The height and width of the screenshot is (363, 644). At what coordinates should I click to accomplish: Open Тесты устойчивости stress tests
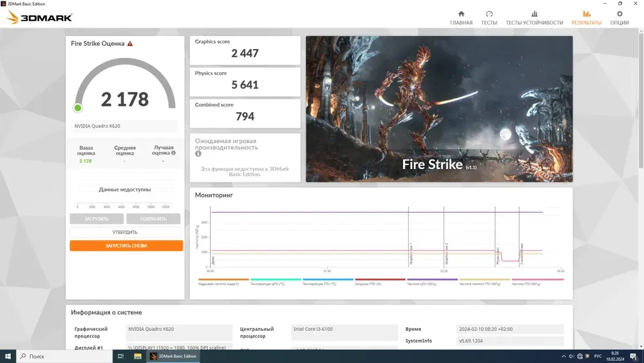(534, 17)
